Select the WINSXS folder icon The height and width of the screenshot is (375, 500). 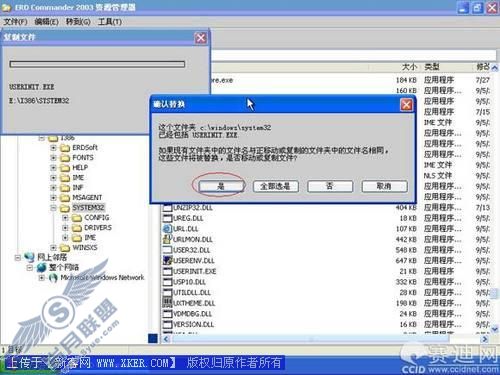(x=65, y=248)
